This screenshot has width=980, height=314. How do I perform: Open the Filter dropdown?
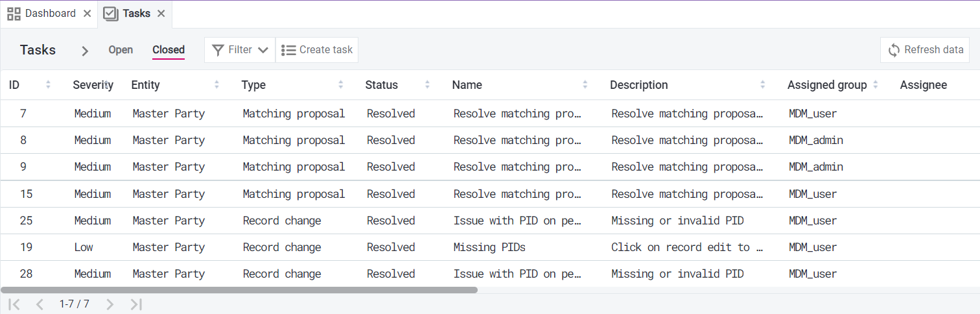(240, 50)
